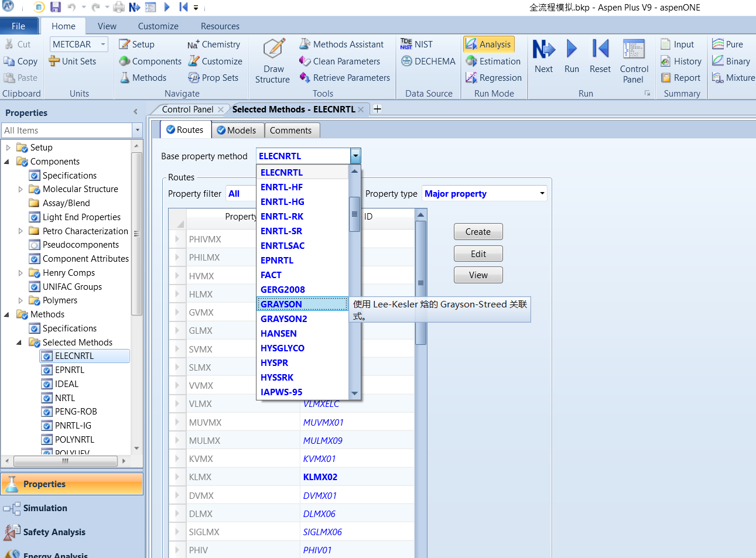
Task: Open NIST data source
Action: click(x=417, y=44)
